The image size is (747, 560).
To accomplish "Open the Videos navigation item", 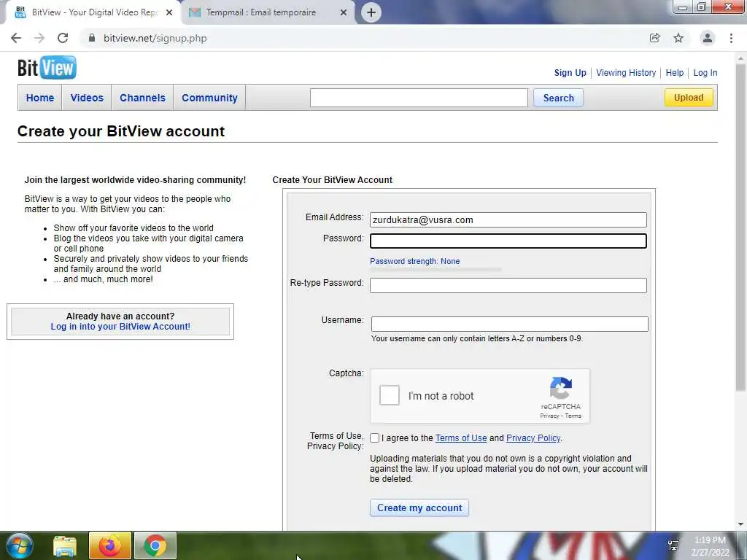I will 87,98.
